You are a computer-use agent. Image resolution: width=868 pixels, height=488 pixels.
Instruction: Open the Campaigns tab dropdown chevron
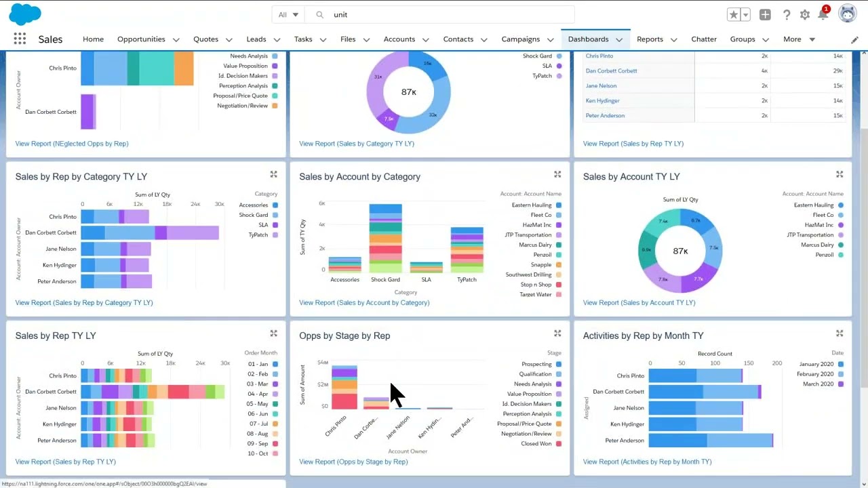[x=551, y=40]
